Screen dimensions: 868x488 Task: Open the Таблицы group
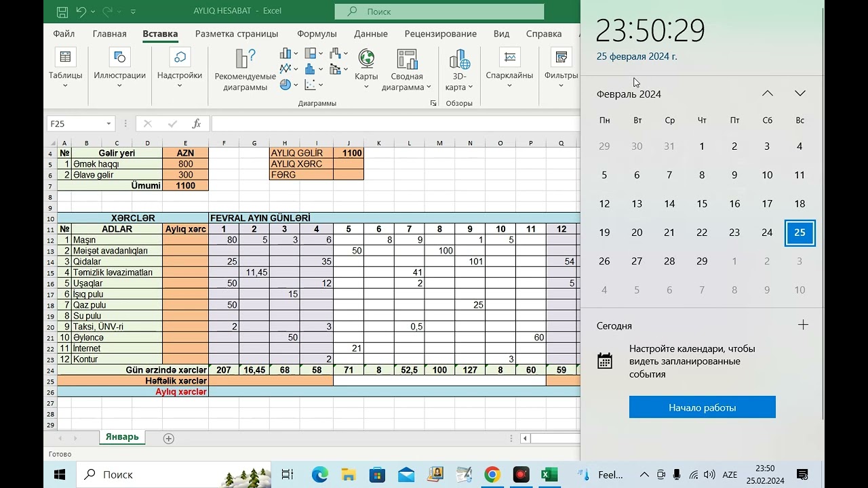(65, 68)
